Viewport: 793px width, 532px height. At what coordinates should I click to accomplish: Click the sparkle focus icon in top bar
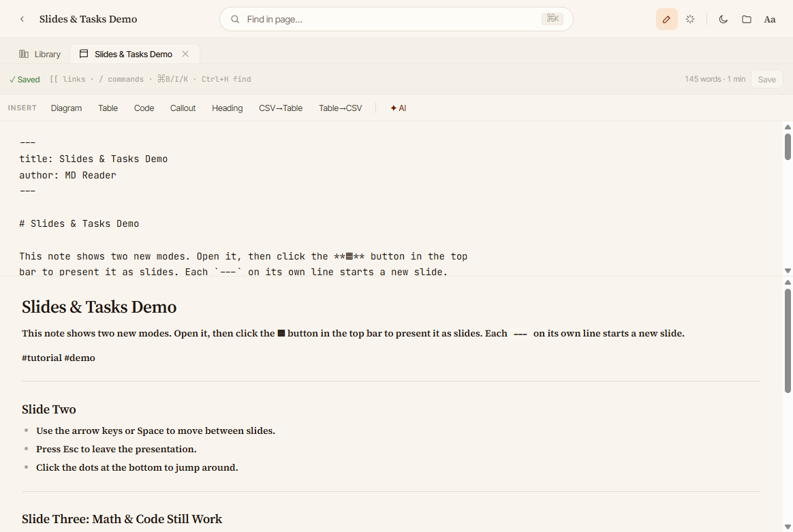click(690, 19)
